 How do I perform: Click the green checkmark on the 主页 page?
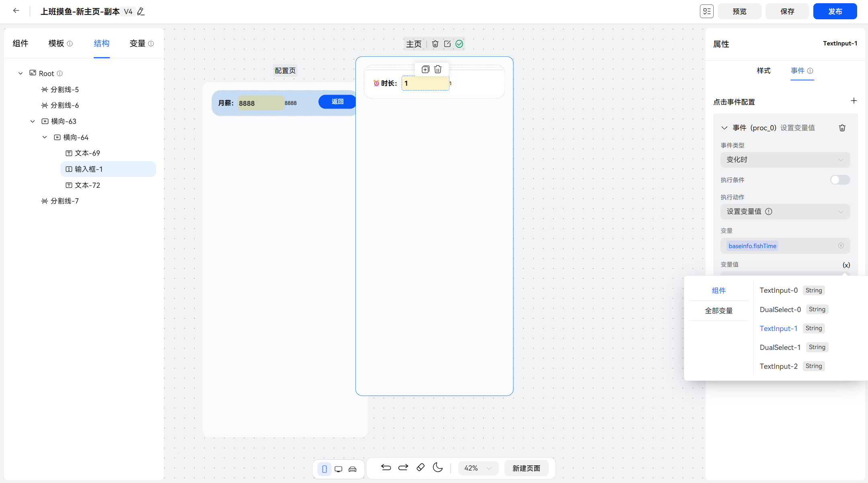tap(460, 44)
